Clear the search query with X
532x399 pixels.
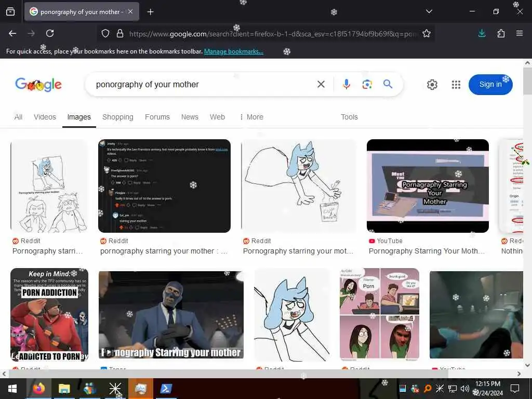coord(321,84)
